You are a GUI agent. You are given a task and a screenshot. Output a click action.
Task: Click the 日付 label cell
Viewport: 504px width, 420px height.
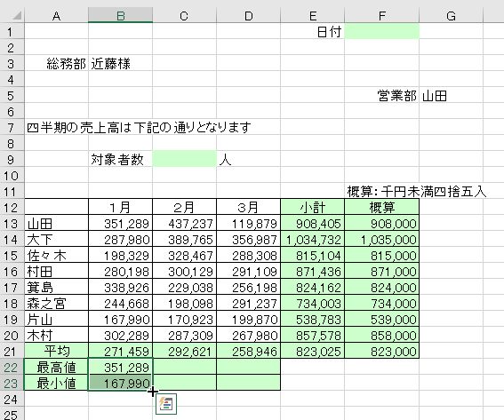pos(312,31)
